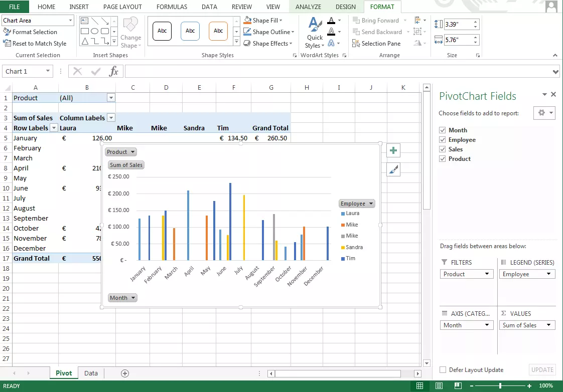Open Quick Styles WordArt gallery

(315, 33)
